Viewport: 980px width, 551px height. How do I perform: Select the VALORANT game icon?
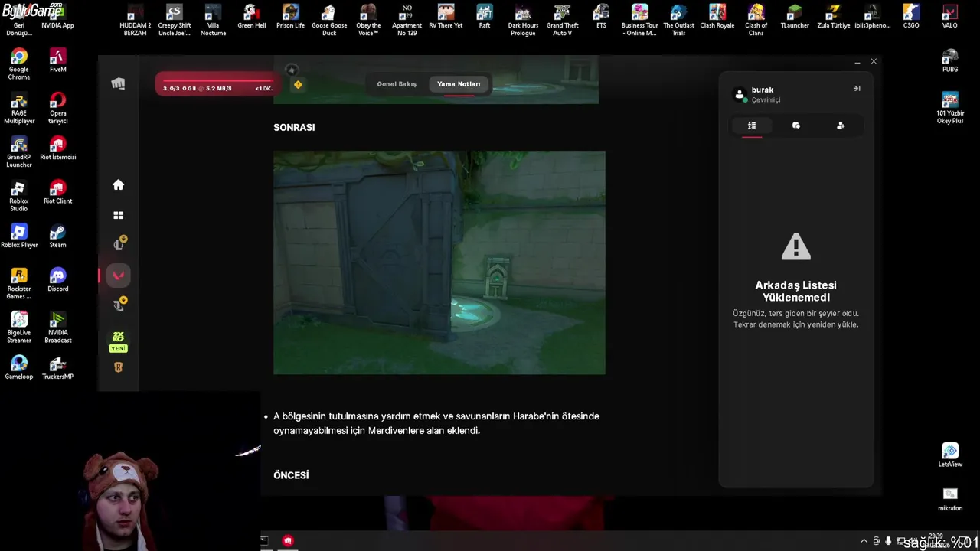[118, 275]
